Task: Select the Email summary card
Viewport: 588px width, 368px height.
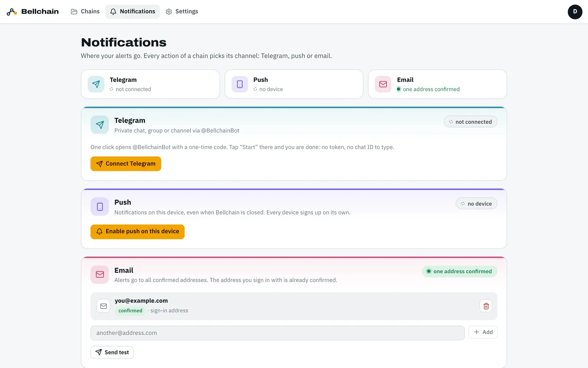Action: [x=437, y=84]
